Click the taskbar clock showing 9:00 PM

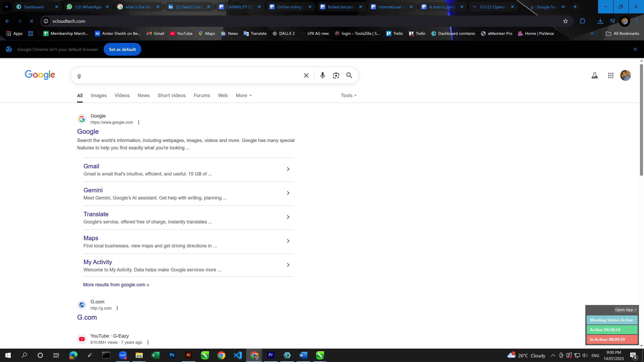coord(614,355)
